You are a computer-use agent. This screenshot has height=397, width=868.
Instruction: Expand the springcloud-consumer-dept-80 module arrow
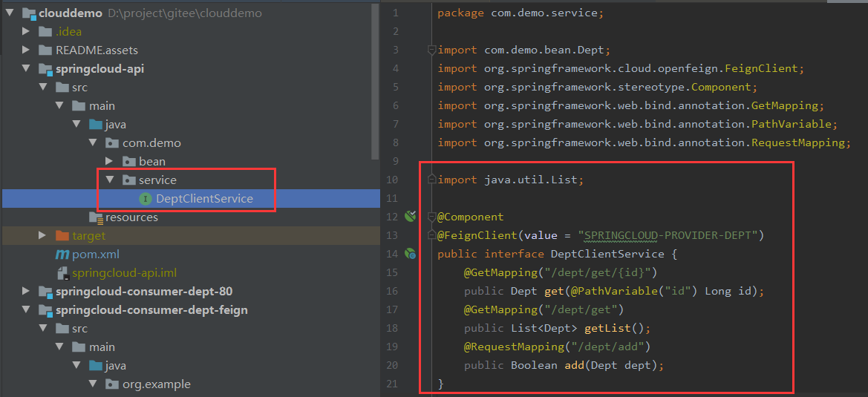26,292
